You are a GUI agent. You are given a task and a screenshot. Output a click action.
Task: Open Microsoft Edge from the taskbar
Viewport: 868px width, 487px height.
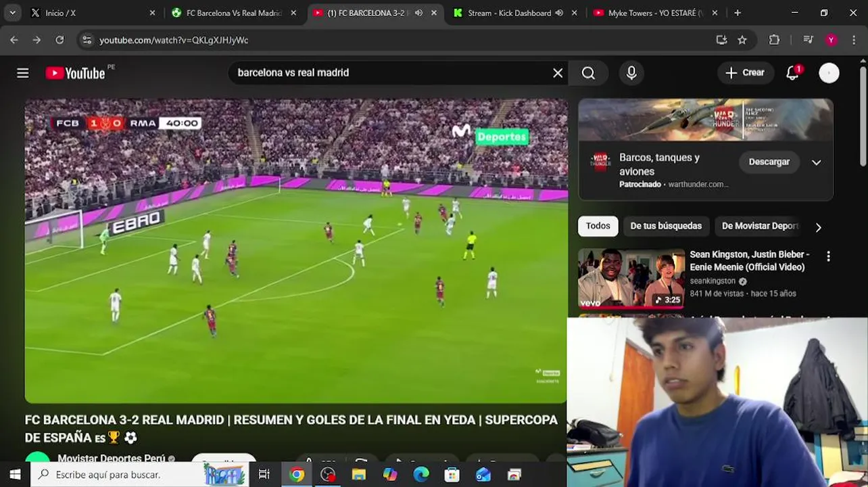(421, 475)
